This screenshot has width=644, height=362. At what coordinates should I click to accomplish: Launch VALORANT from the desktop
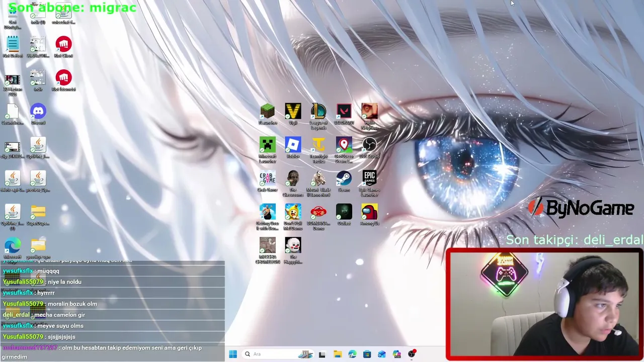point(344,111)
